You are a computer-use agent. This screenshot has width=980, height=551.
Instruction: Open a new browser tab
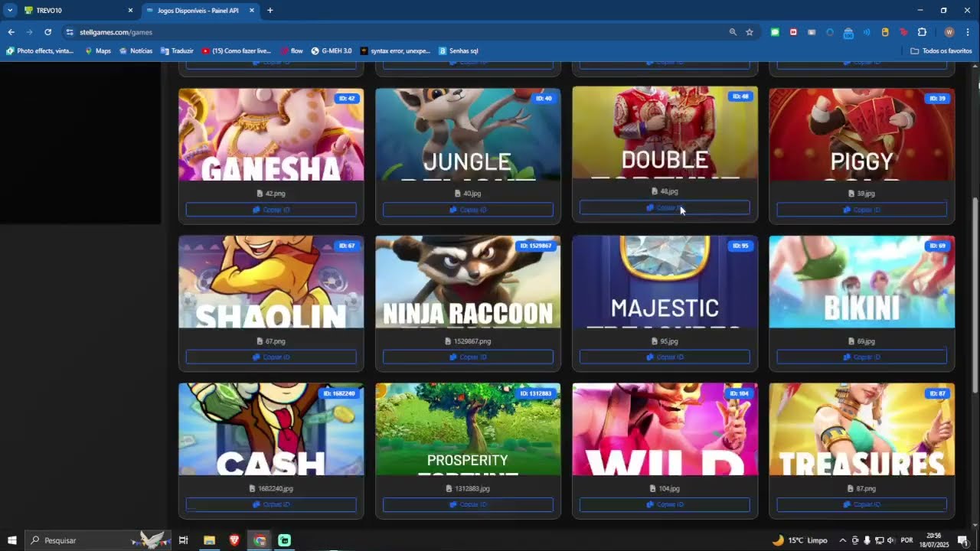(x=269, y=11)
